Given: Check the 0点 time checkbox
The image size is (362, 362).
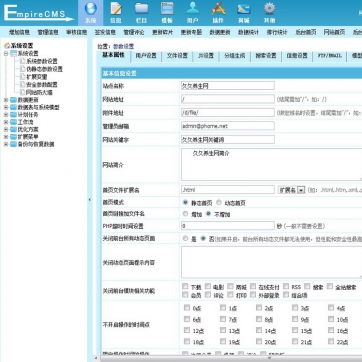Looking at the screenshot, I should [x=187, y=308].
